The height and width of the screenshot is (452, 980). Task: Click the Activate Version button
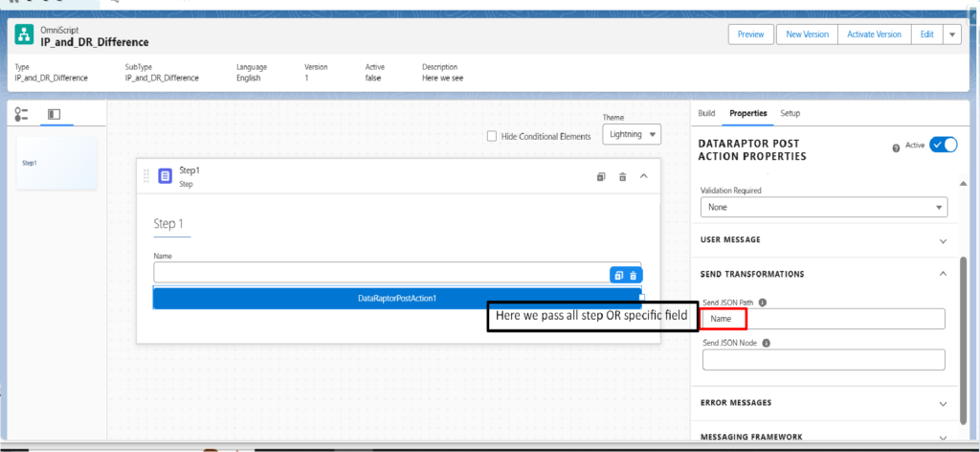(875, 34)
